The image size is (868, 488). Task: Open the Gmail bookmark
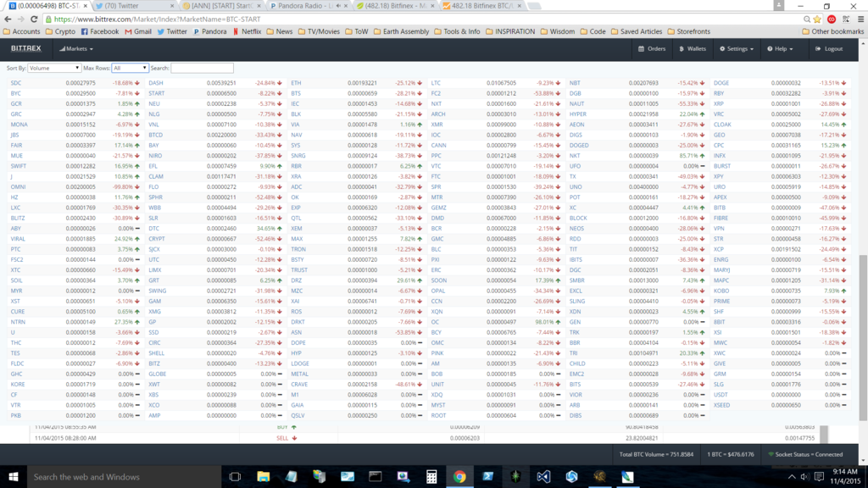point(137,31)
